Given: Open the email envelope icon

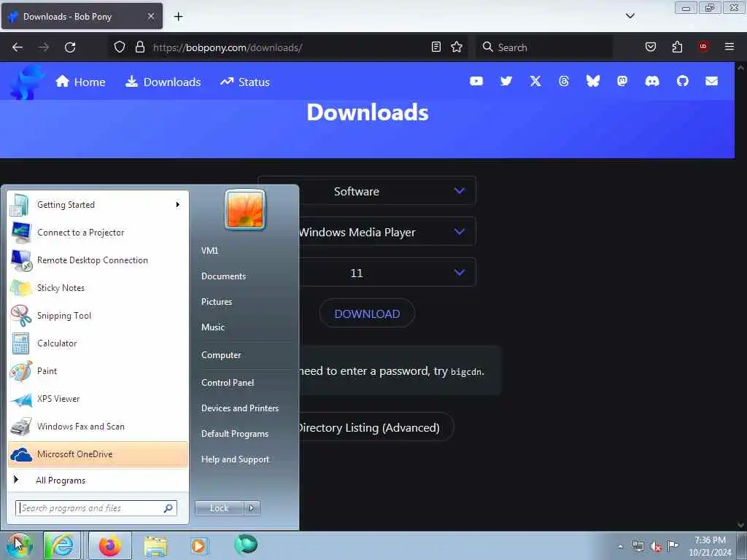Looking at the screenshot, I should coord(711,82).
